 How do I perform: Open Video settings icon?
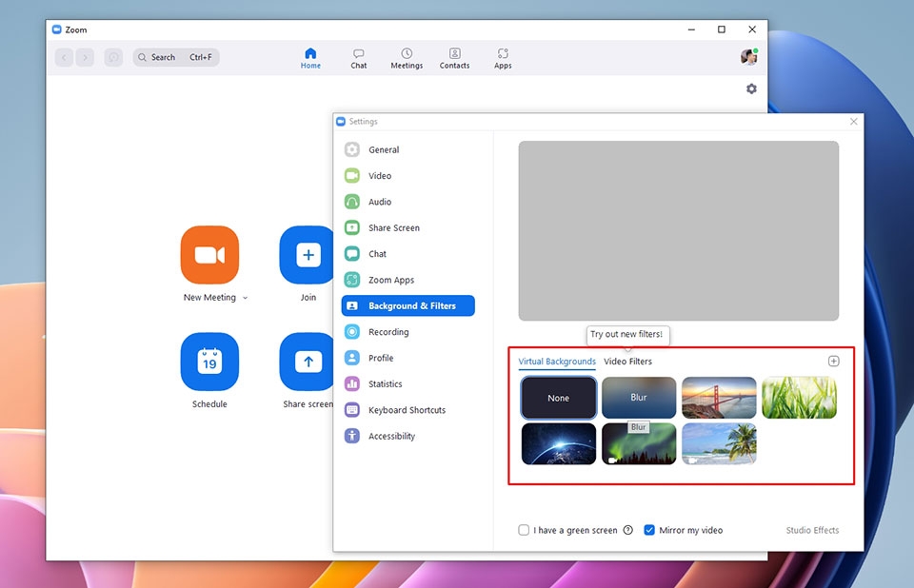coord(352,175)
